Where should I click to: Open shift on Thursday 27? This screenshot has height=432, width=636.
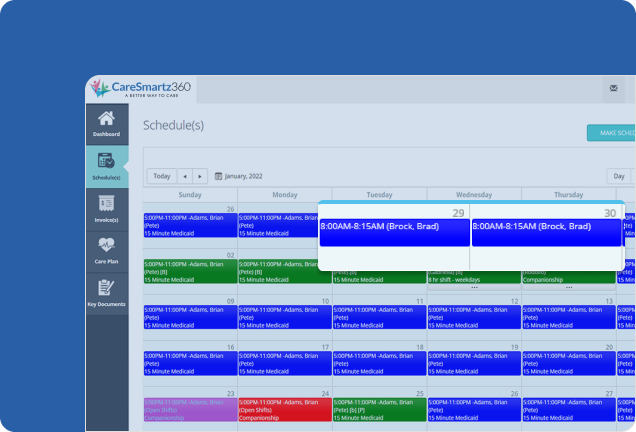569,410
